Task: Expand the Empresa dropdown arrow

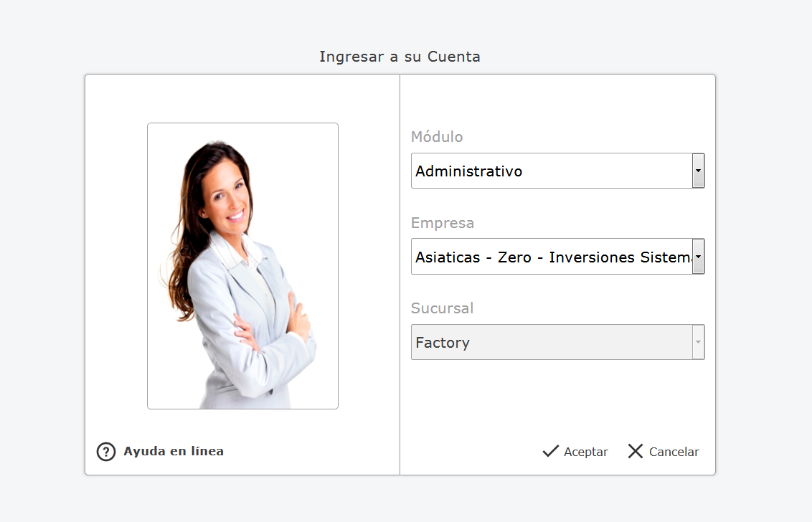Action: point(698,257)
